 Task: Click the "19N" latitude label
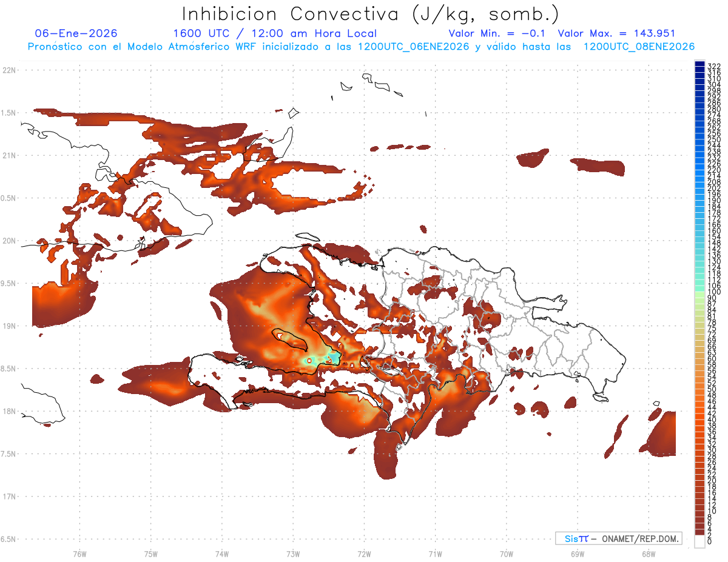(x=10, y=326)
